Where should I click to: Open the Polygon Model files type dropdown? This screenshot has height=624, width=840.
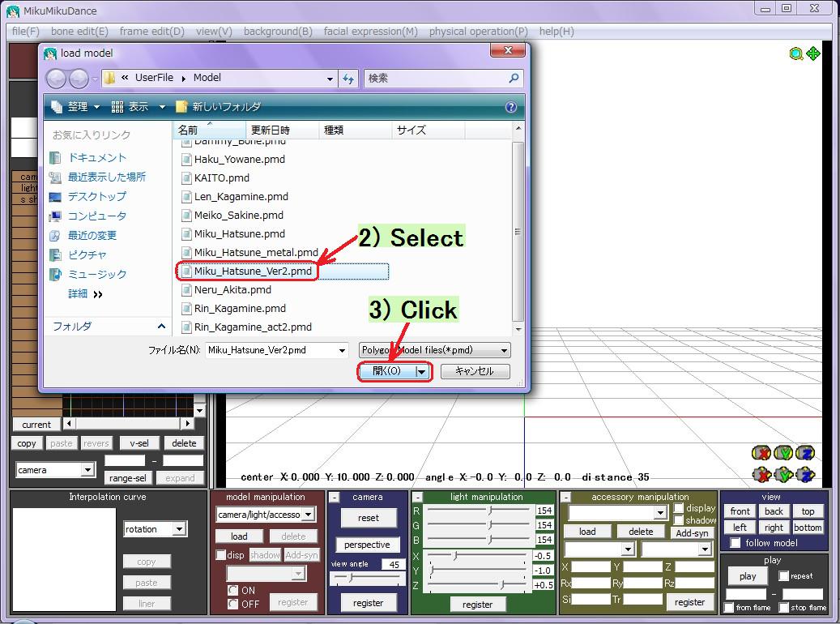(x=504, y=351)
